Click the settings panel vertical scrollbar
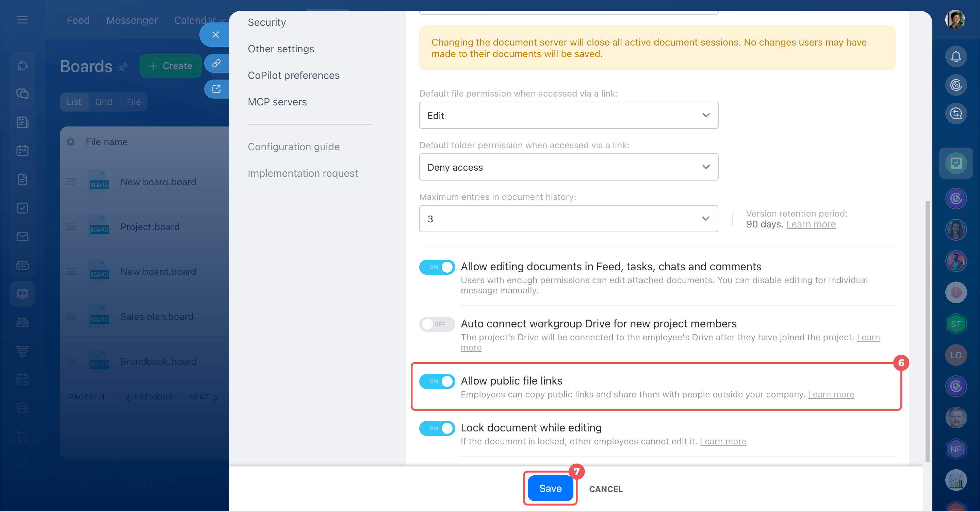 (x=927, y=331)
